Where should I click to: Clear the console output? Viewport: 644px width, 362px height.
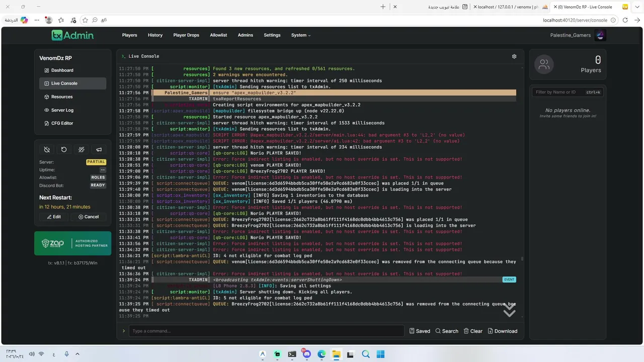(x=473, y=331)
